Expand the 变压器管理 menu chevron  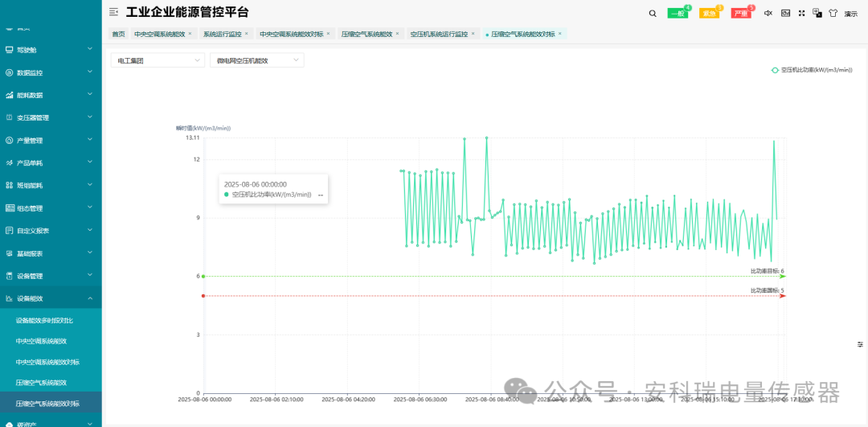click(90, 117)
